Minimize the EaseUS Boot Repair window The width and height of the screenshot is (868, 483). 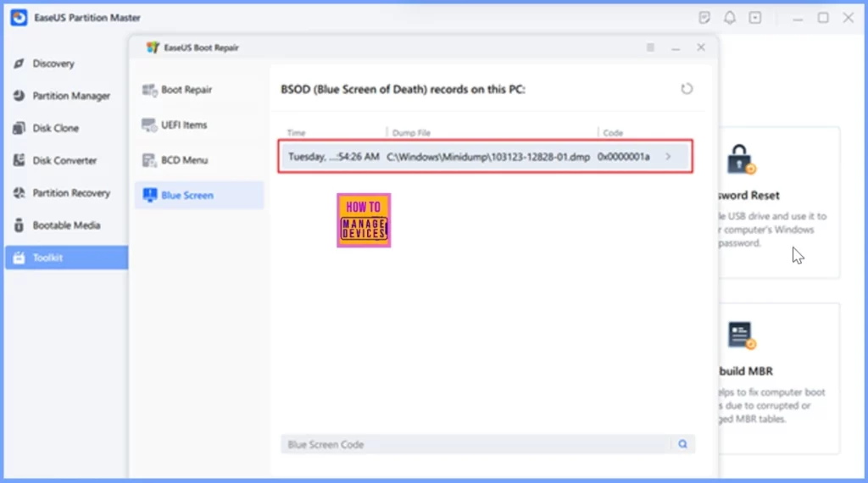coord(676,48)
